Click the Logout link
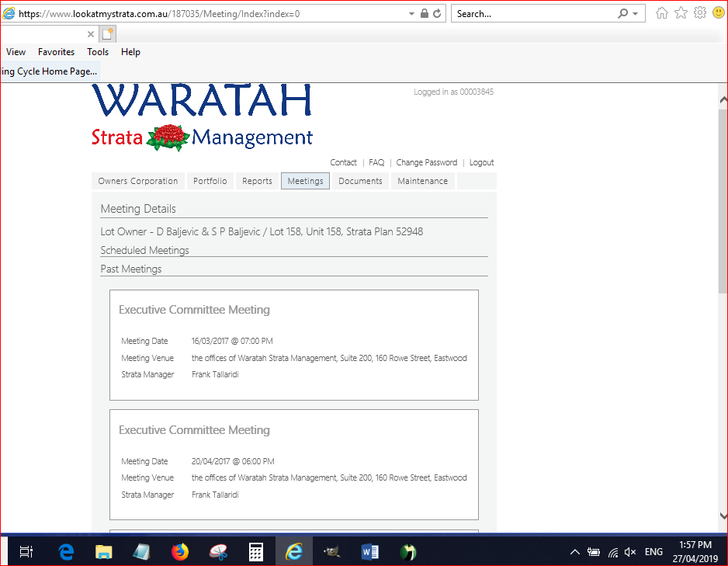 click(481, 162)
